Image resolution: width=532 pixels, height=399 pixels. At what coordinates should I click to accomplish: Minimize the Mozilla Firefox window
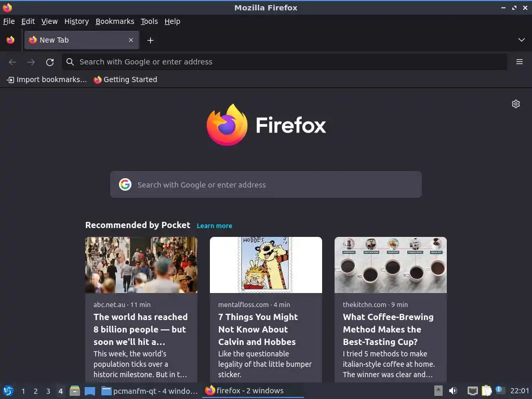tap(503, 7)
